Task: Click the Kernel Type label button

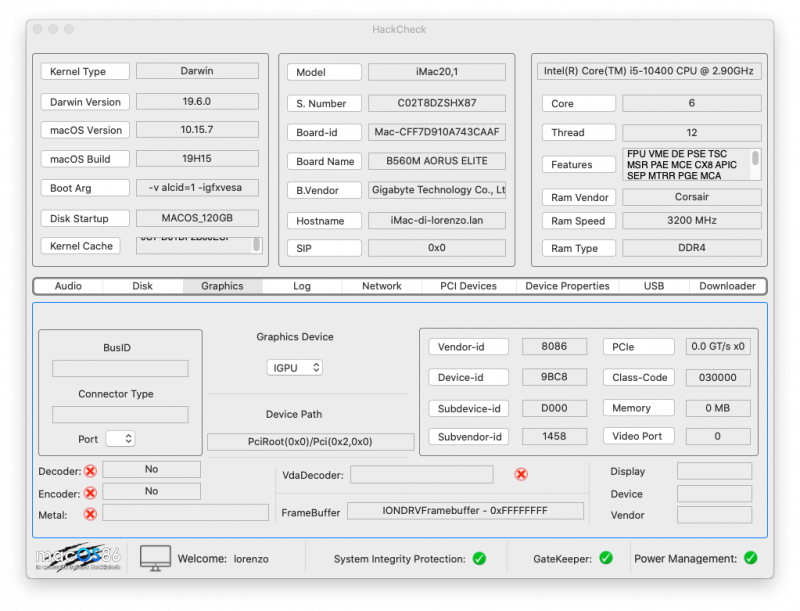Action: click(x=85, y=71)
